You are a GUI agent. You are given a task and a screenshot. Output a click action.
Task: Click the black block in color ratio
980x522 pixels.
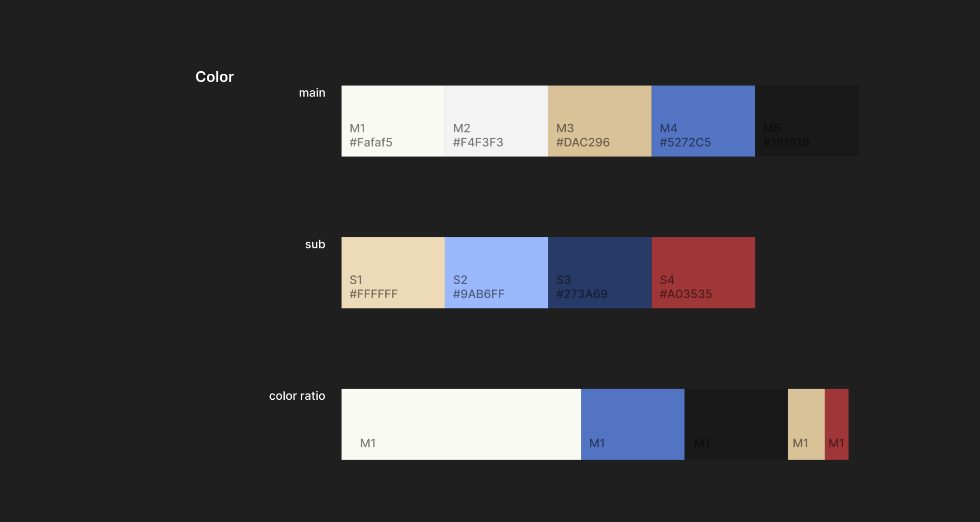point(736,424)
